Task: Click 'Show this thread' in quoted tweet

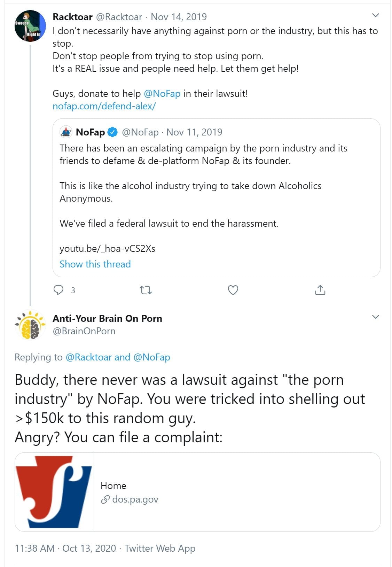Action: coord(95,264)
